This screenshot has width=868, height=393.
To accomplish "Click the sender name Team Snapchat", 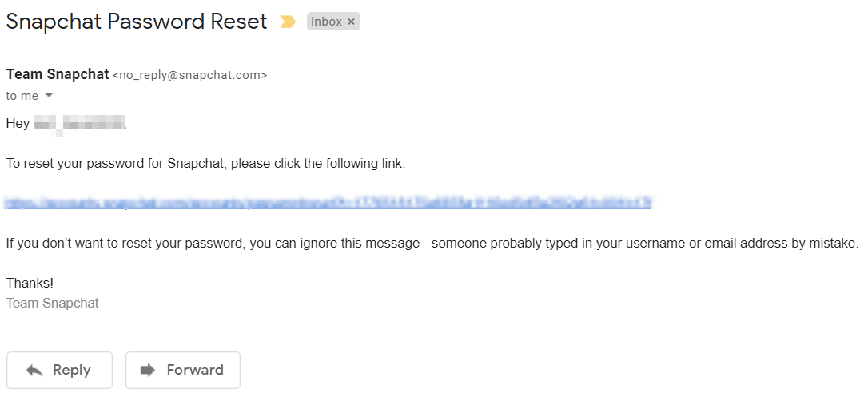I will [58, 74].
